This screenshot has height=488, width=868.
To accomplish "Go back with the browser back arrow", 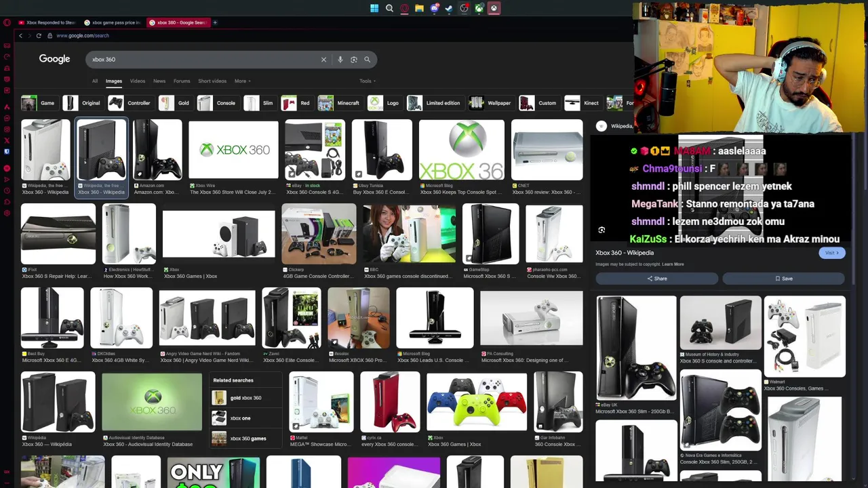I will pos(20,35).
